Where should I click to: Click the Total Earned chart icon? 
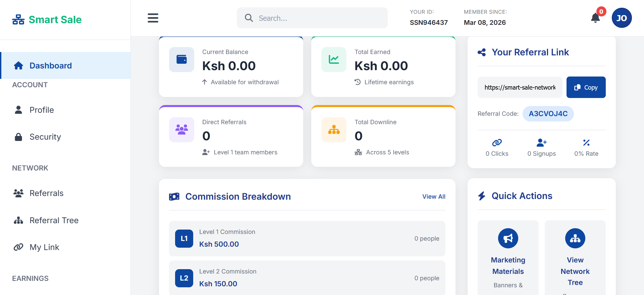(x=334, y=60)
